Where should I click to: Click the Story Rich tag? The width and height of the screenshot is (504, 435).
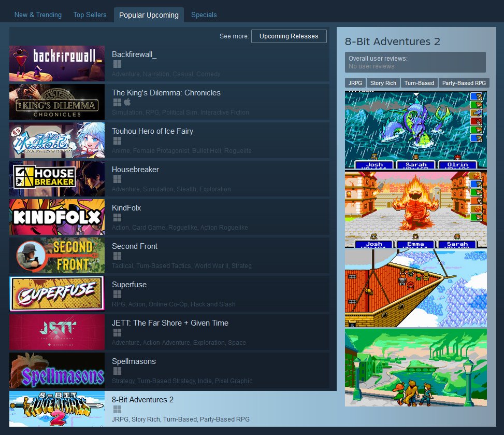click(x=383, y=83)
